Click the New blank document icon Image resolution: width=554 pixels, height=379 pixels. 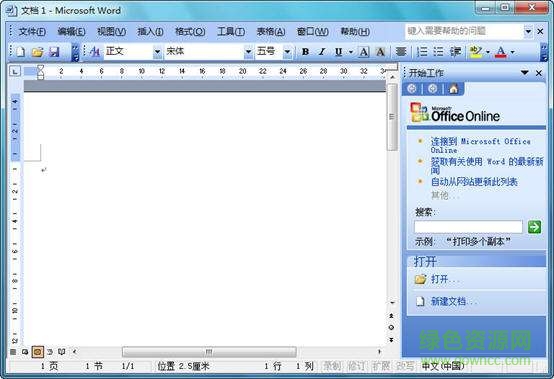click(x=21, y=52)
